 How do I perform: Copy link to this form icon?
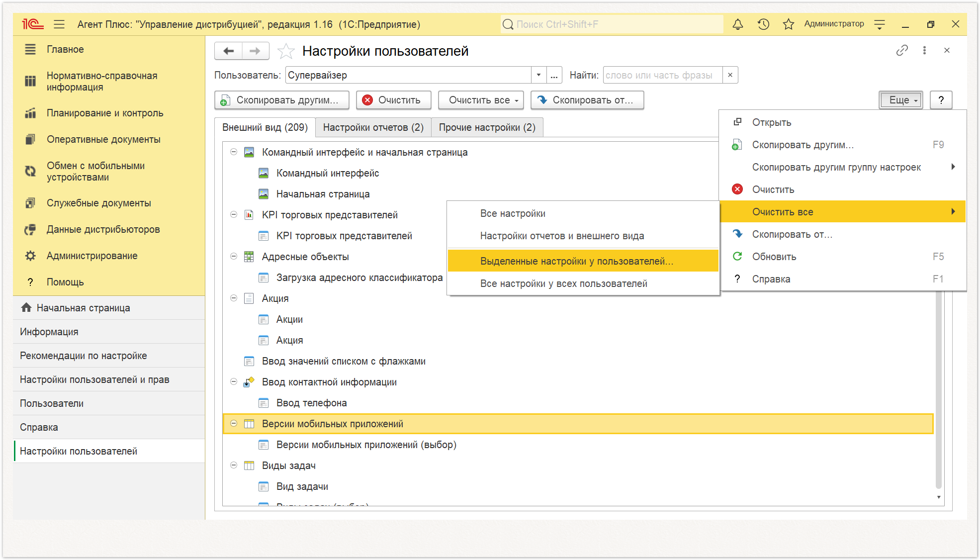point(902,50)
